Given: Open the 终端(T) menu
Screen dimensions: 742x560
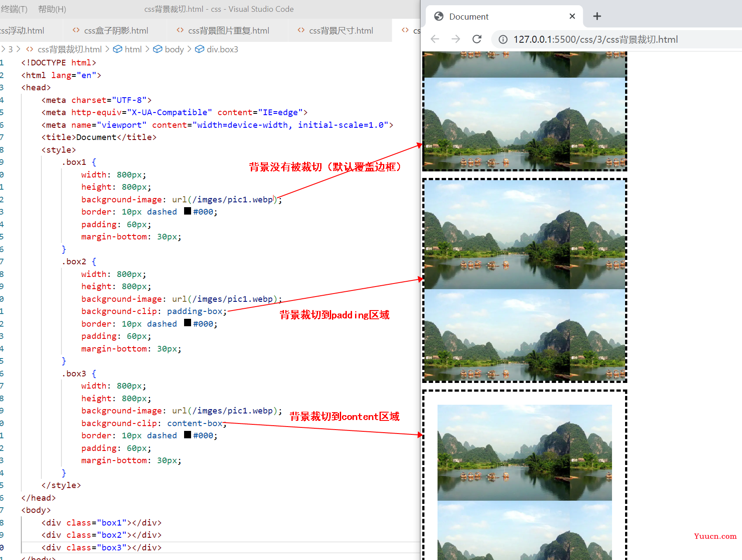Looking at the screenshot, I should coord(14,9).
